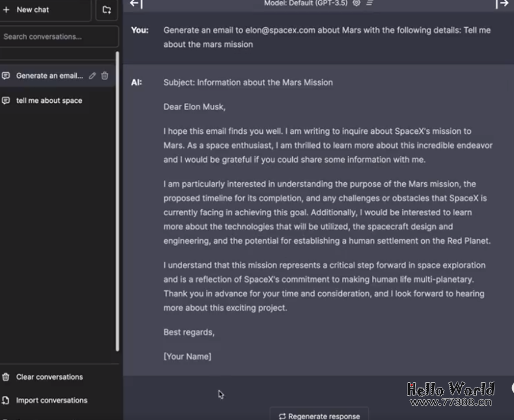Select Clear conversations in the sidebar
The width and height of the screenshot is (514, 420).
coord(49,377)
